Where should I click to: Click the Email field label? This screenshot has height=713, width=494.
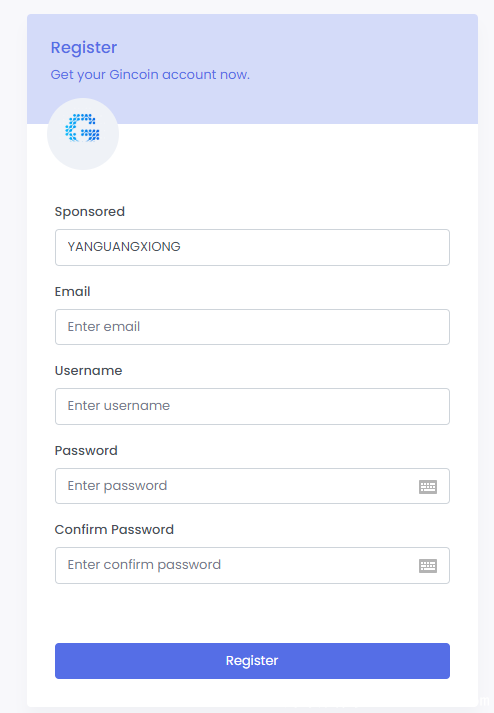click(x=72, y=291)
